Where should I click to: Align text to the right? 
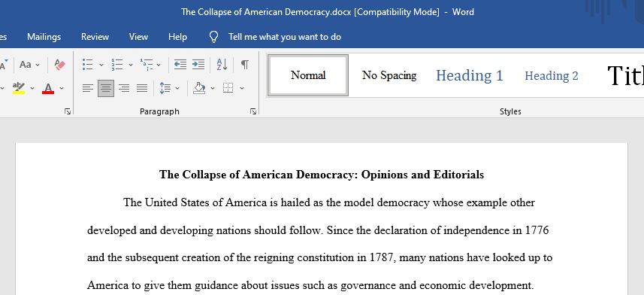[x=124, y=88]
